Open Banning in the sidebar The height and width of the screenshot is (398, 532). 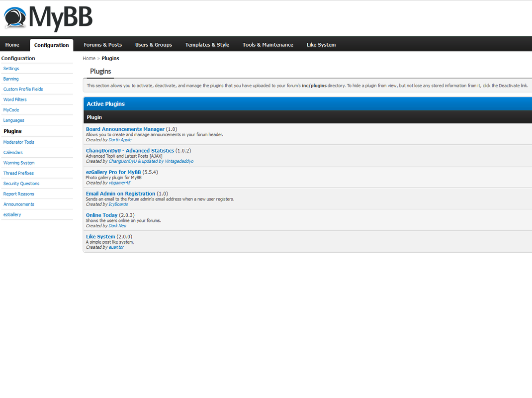11,79
